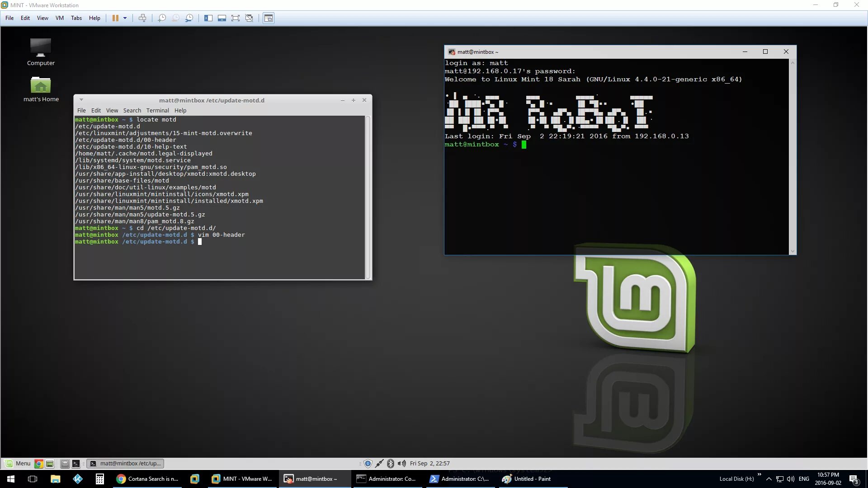Image resolution: width=868 pixels, height=488 pixels.
Task: Expand the terminal window title dropdown arrow
Action: [x=81, y=100]
